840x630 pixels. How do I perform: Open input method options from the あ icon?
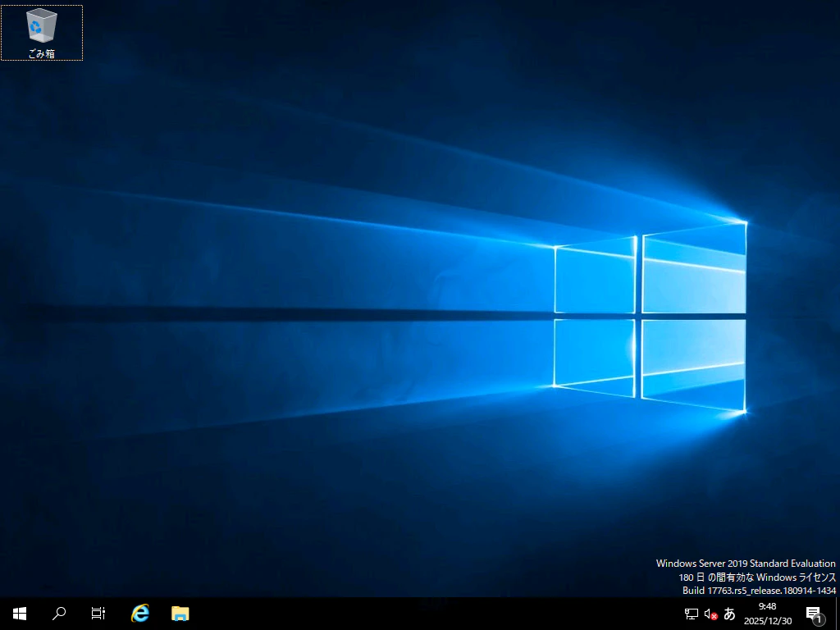pos(728,613)
